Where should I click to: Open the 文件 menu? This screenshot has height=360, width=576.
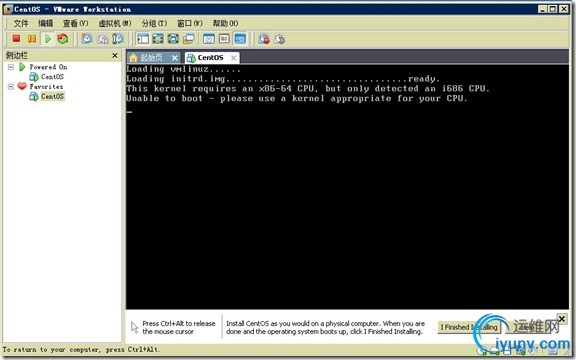[21, 23]
